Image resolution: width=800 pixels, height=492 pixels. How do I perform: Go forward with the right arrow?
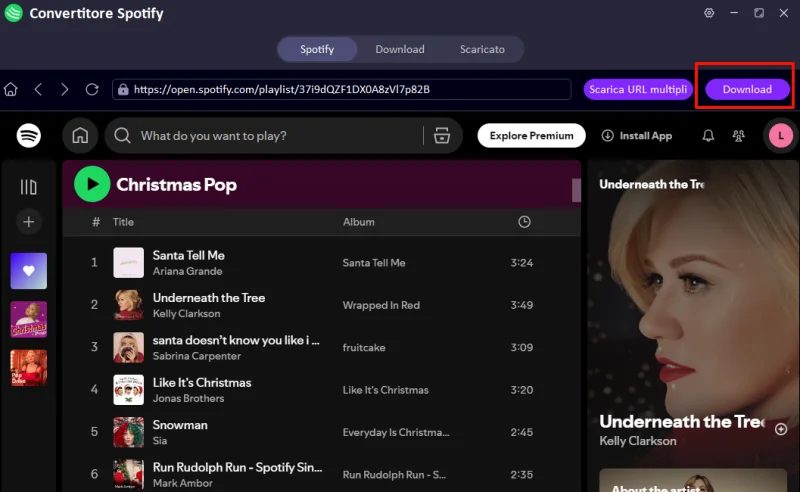click(x=64, y=89)
